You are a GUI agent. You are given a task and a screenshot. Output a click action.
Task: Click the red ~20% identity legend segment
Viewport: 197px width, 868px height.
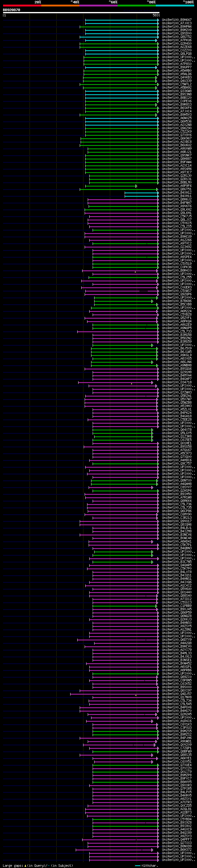pyautogui.click(x=22, y=6)
